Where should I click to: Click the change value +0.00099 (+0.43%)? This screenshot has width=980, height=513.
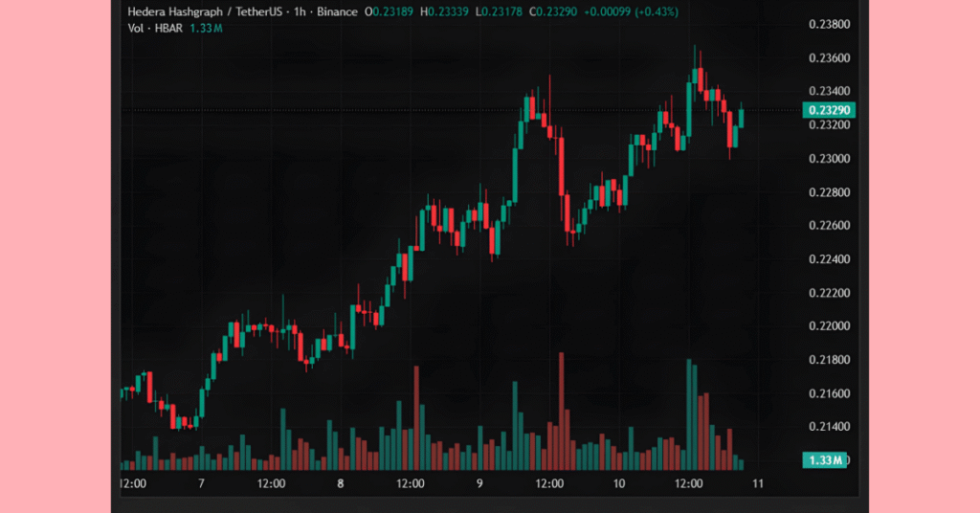click(631, 11)
